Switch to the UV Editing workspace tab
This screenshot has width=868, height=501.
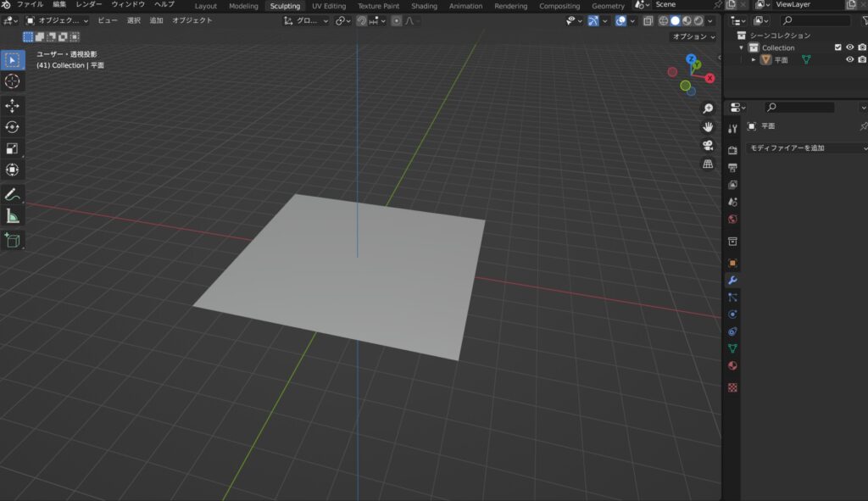[329, 6]
